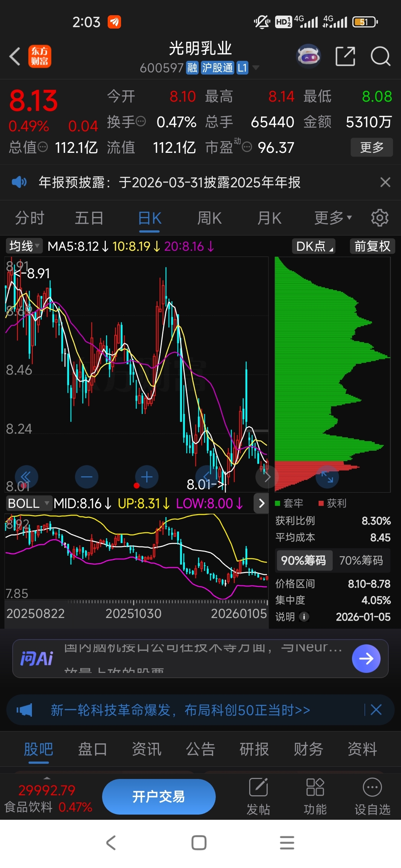Go back using the top-left arrow

pyautogui.click(x=14, y=57)
